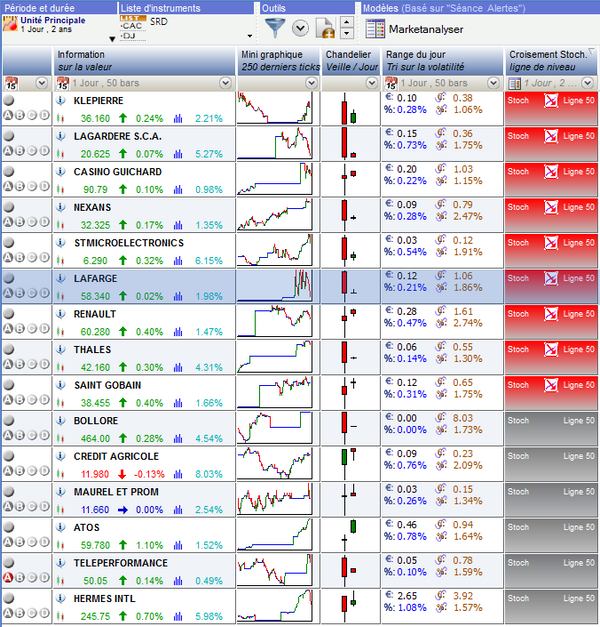Click the Croisement Stoch. column header

(550, 61)
